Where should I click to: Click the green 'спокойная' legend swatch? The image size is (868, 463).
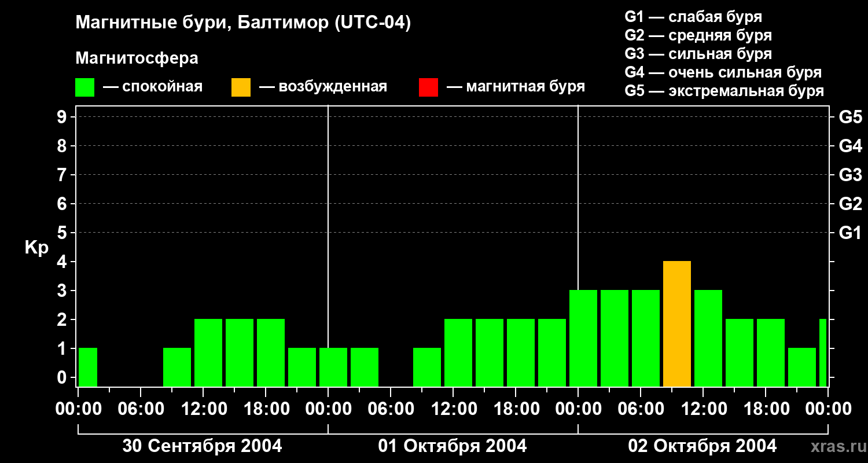point(84,87)
